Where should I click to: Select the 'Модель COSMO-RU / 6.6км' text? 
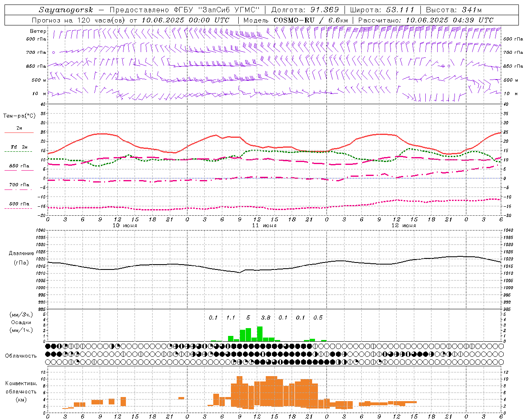295,20
